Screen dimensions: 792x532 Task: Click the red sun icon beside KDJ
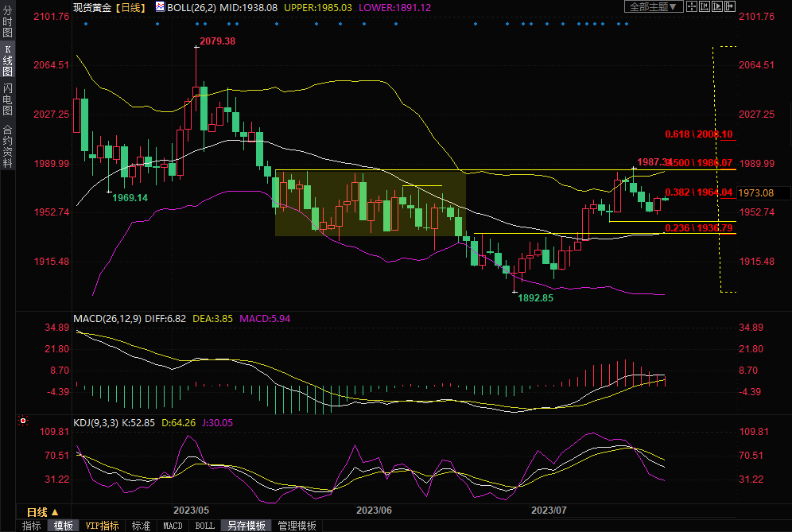[24, 421]
